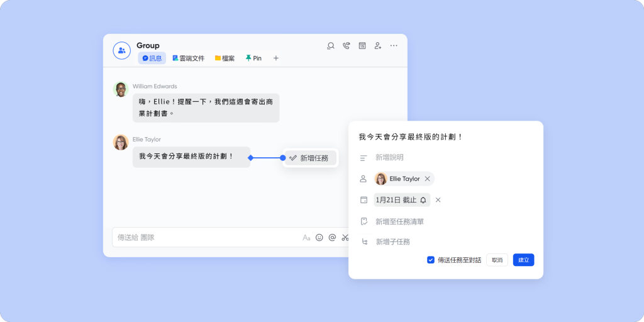Click the assignee person icon in task dialog
The height and width of the screenshot is (322, 644).
[363, 179]
